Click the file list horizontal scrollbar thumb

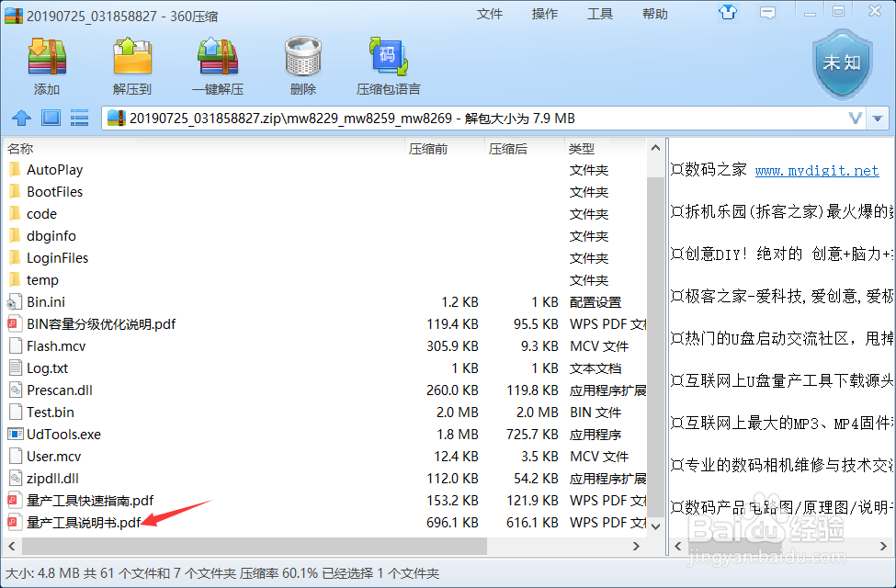pos(255,547)
